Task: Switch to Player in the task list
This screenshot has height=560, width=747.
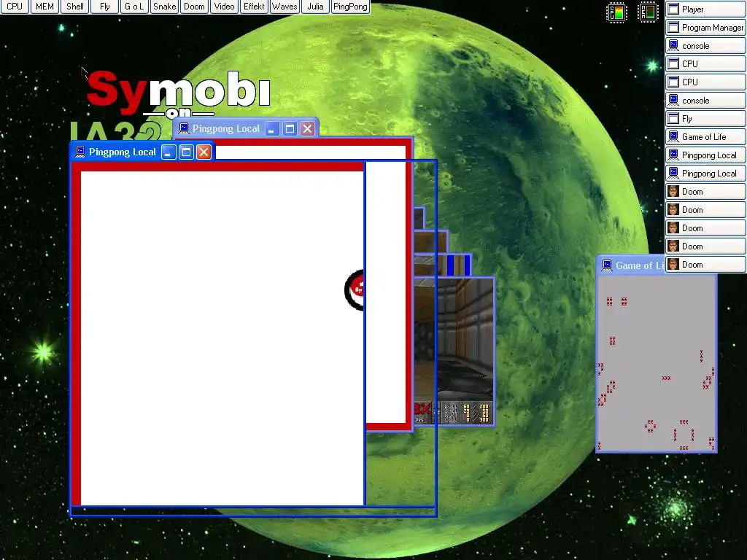Action: [705, 9]
